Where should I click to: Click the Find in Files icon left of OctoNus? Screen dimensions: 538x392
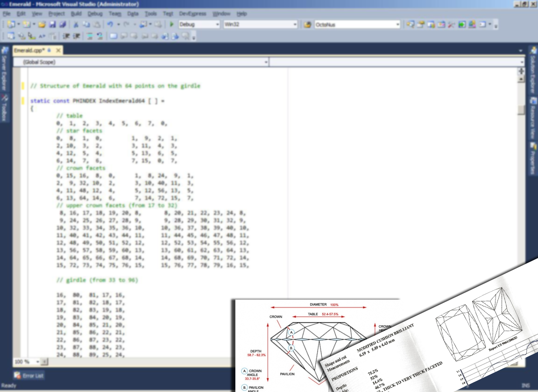307,24
